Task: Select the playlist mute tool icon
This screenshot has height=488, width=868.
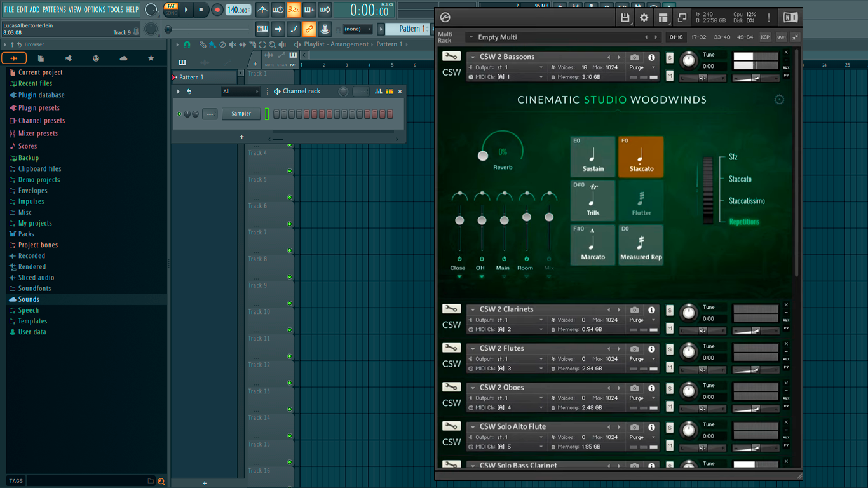Action: (x=232, y=44)
